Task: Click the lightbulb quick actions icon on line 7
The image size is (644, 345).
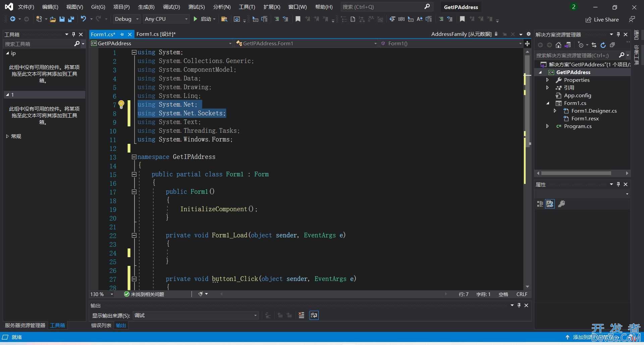Action: [x=121, y=104]
